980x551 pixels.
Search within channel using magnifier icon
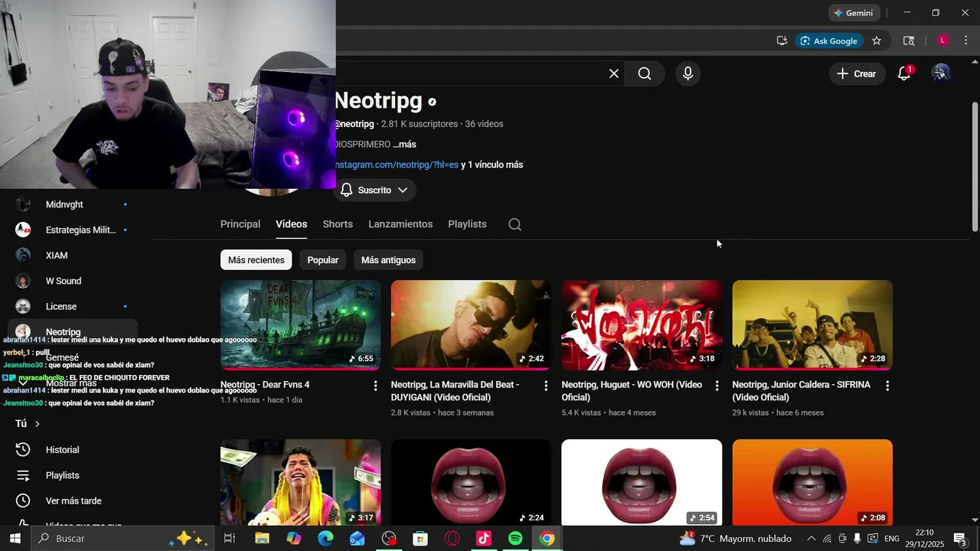[515, 224]
